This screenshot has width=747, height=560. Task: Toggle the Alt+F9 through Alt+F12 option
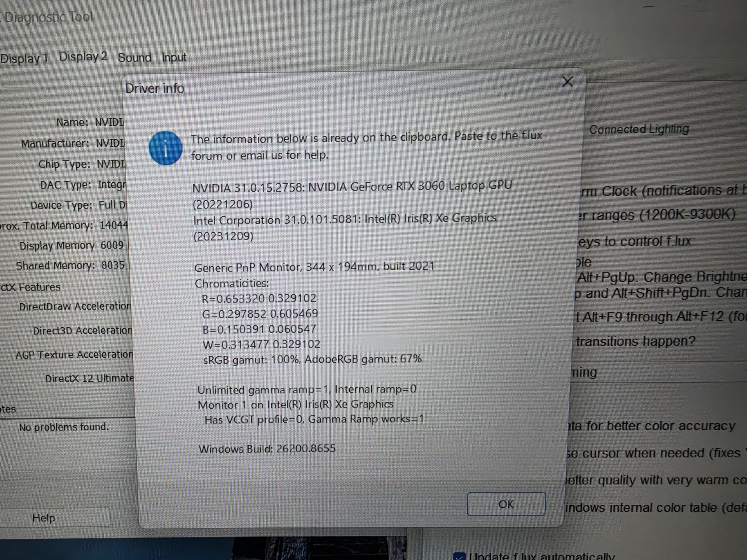tap(661, 317)
